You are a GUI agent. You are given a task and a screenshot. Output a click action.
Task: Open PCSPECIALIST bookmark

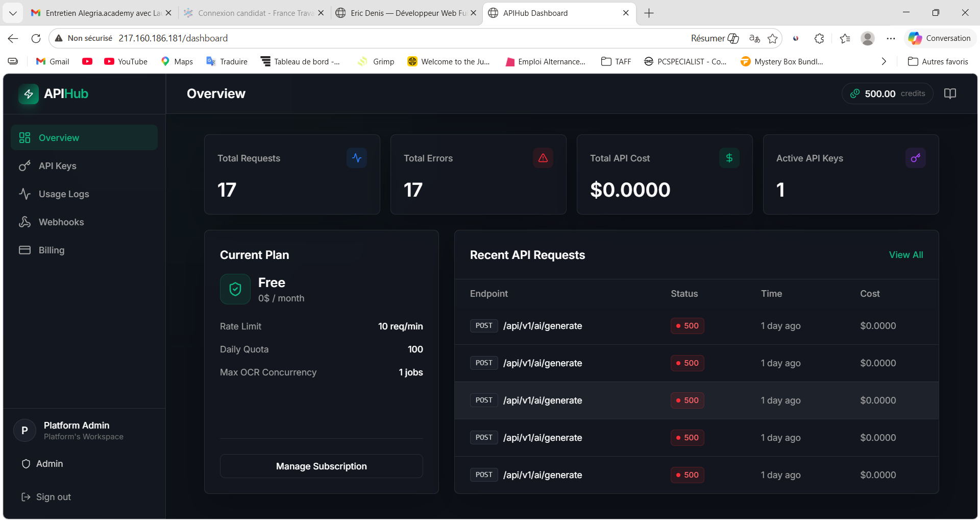click(x=685, y=61)
